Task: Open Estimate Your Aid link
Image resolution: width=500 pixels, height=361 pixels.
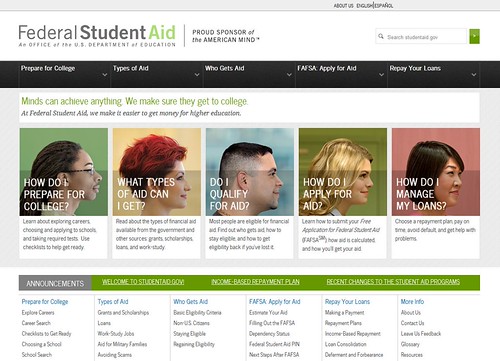Action: click(268, 313)
